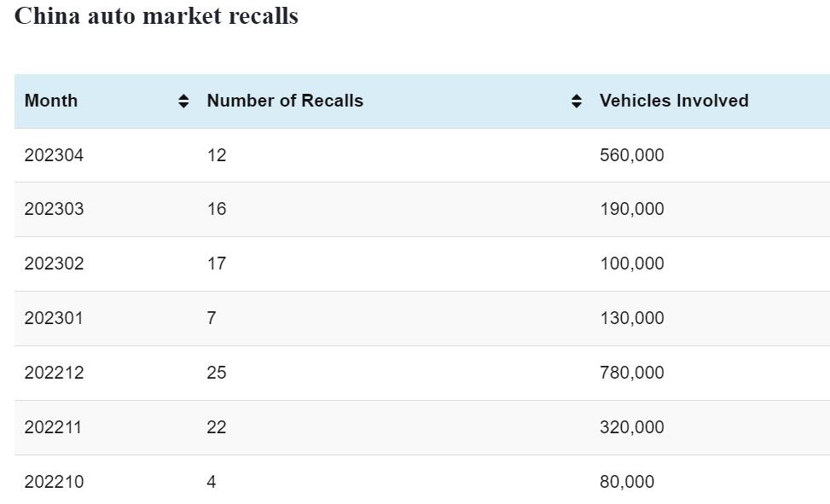Select the 780,000 vehicles involved cell
The width and height of the screenshot is (830, 504).
(x=631, y=374)
